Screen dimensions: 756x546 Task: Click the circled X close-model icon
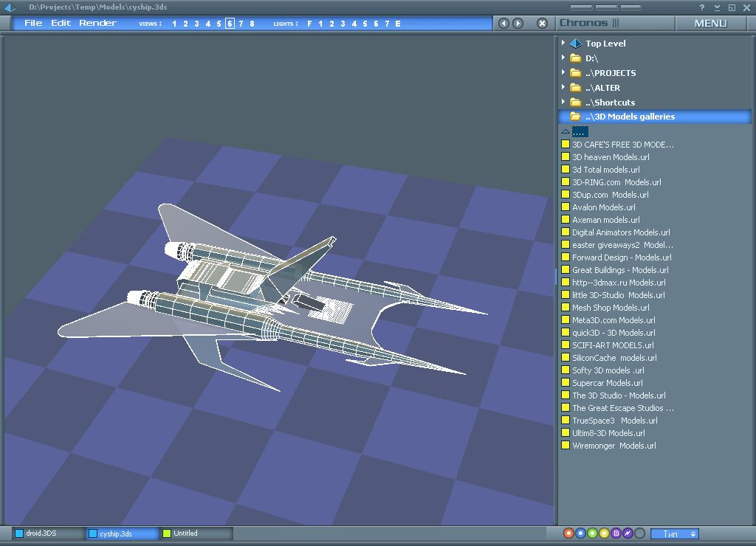[542, 23]
